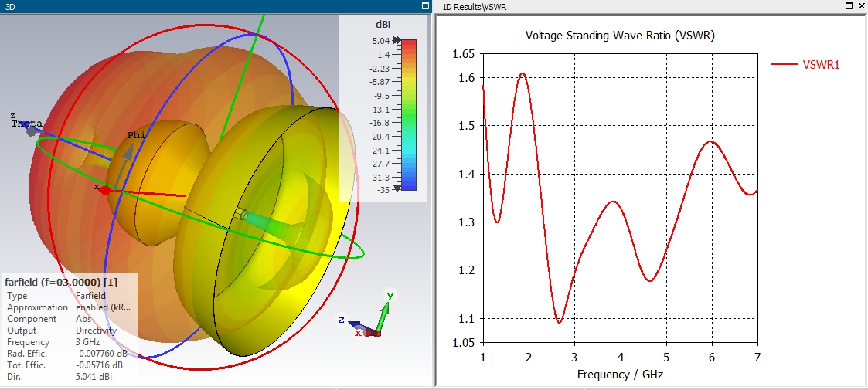Click the red x-axis origin marker

[104, 190]
